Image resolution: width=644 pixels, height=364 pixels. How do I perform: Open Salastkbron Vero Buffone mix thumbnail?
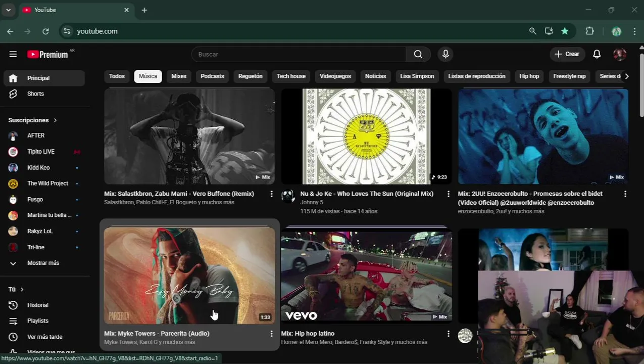pos(189,136)
